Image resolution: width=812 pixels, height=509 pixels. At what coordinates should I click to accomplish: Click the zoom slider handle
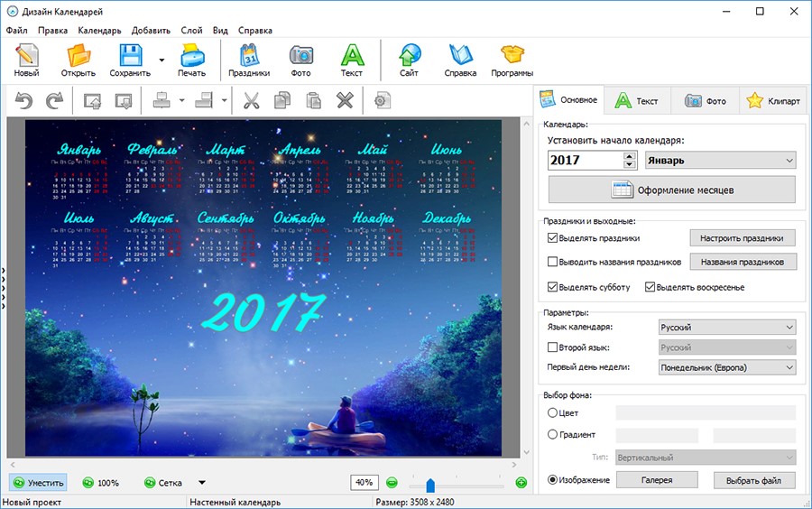(x=430, y=485)
